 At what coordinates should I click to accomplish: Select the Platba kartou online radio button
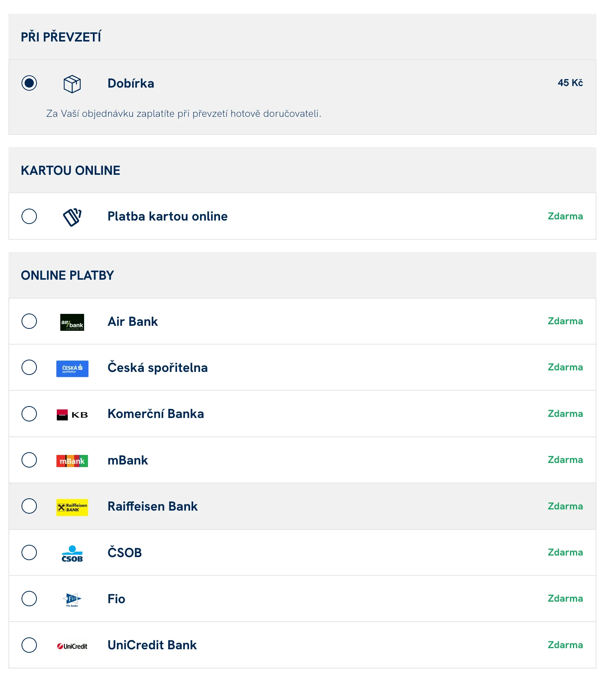point(29,216)
